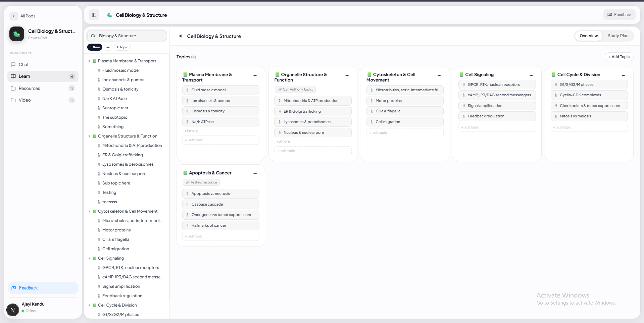Open the Resources folder in sidebar
The image size is (644, 323).
tap(29, 88)
